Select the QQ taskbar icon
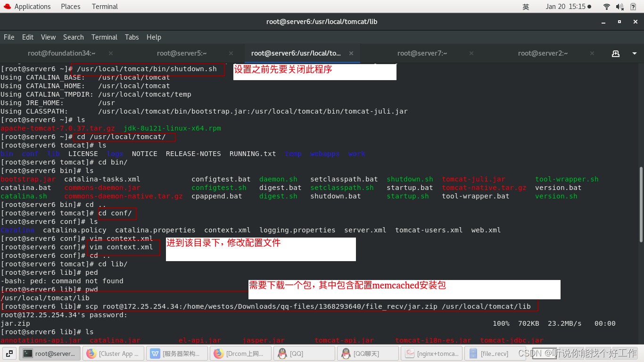The width and height of the screenshot is (644, 362). pyautogui.click(x=304, y=353)
